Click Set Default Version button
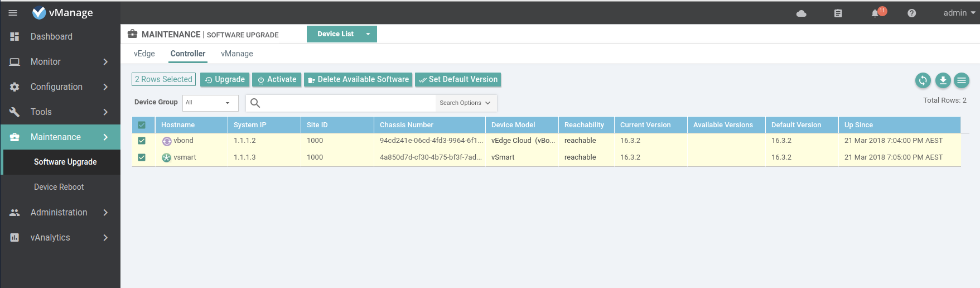This screenshot has height=288, width=980. click(457, 80)
